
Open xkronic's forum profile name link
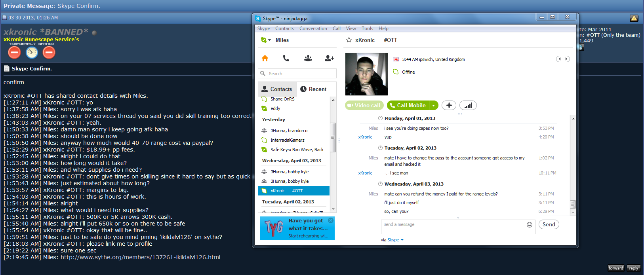pyautogui.click(x=46, y=32)
